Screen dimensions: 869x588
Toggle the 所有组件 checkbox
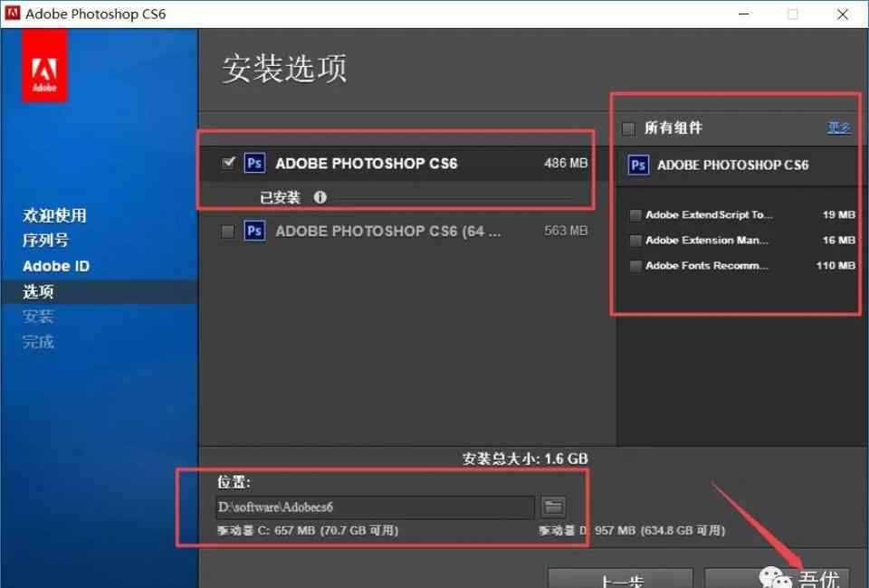point(628,129)
